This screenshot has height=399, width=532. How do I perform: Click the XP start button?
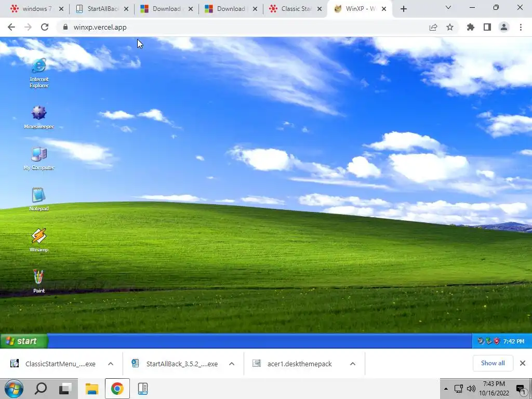pyautogui.click(x=24, y=341)
